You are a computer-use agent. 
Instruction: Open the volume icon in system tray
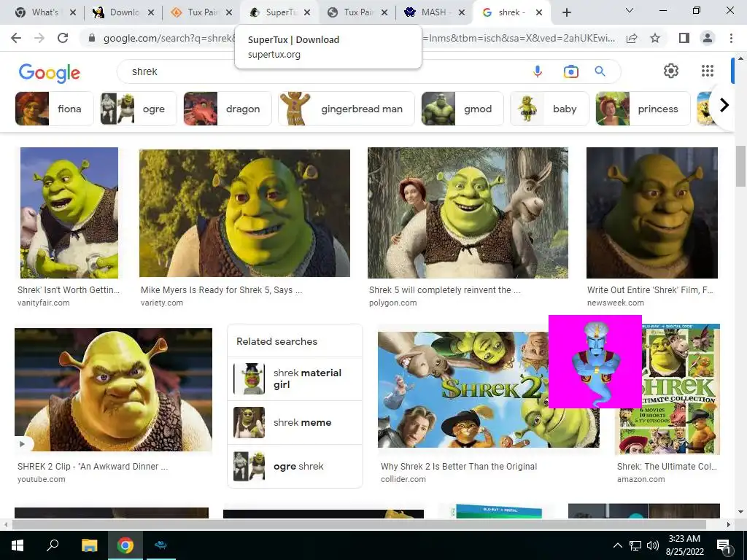[653, 545]
